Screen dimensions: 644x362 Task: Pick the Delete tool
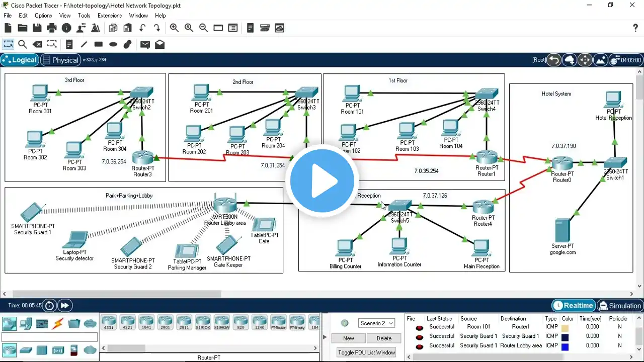tap(37, 44)
